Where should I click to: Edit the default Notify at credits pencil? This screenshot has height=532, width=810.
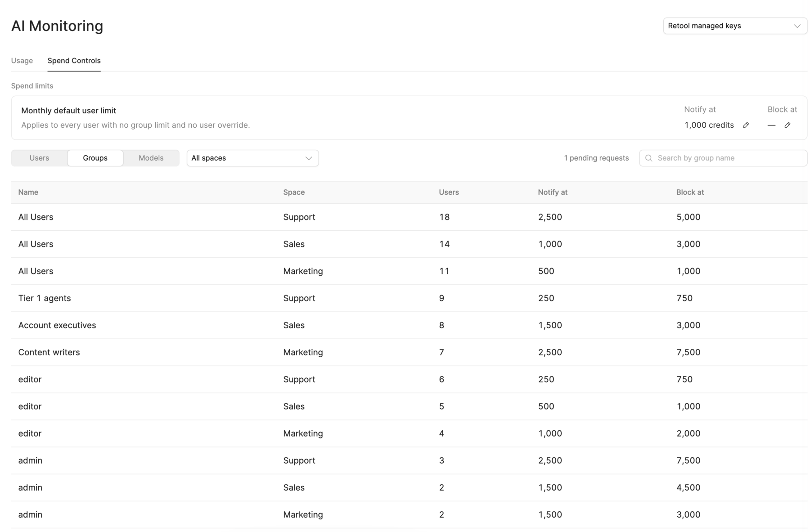746,125
